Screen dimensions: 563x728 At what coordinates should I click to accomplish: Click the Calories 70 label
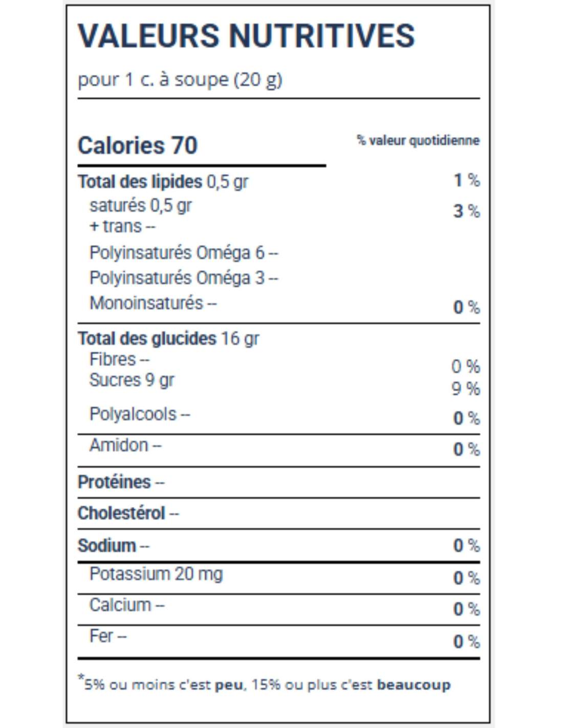click(x=137, y=145)
